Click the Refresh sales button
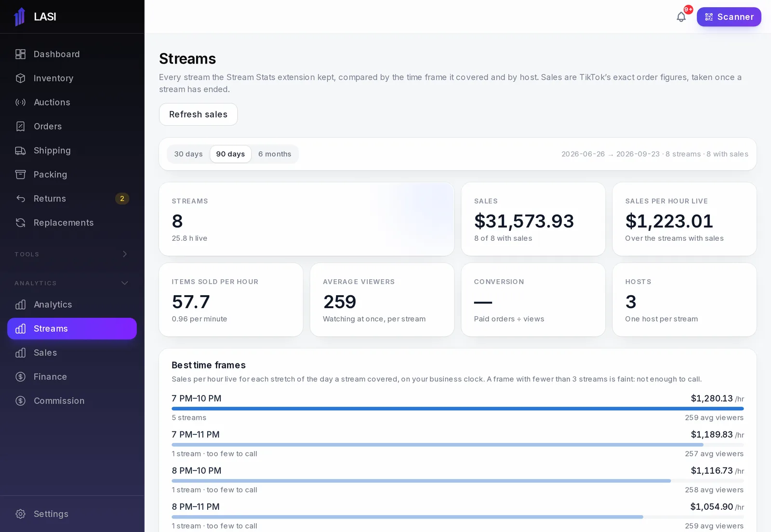The image size is (771, 532). [x=198, y=115]
